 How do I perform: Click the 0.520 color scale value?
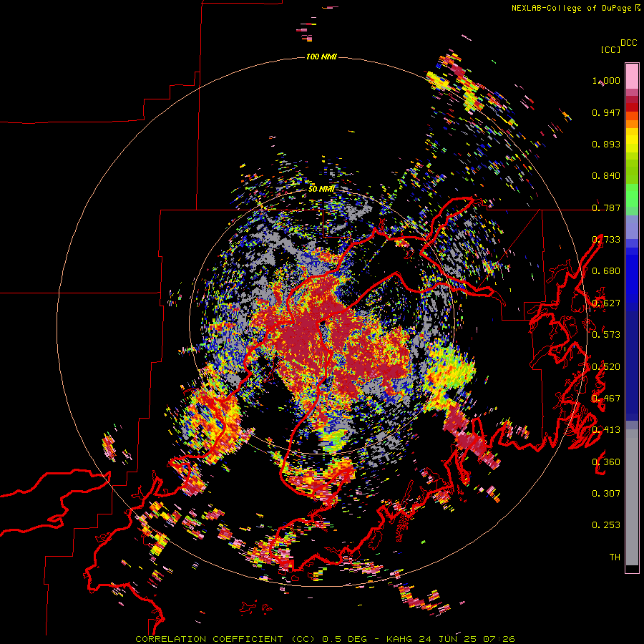pos(606,367)
